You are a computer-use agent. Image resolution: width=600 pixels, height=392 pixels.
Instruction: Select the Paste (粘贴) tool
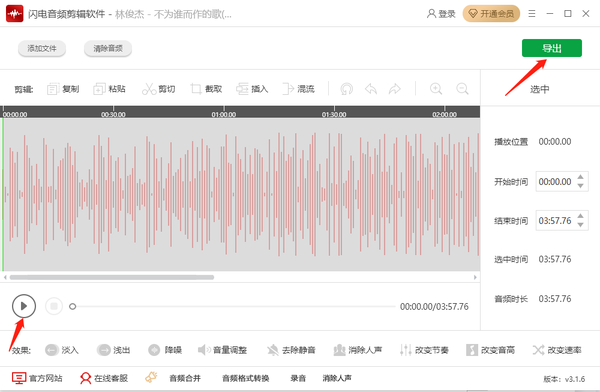(x=99, y=89)
